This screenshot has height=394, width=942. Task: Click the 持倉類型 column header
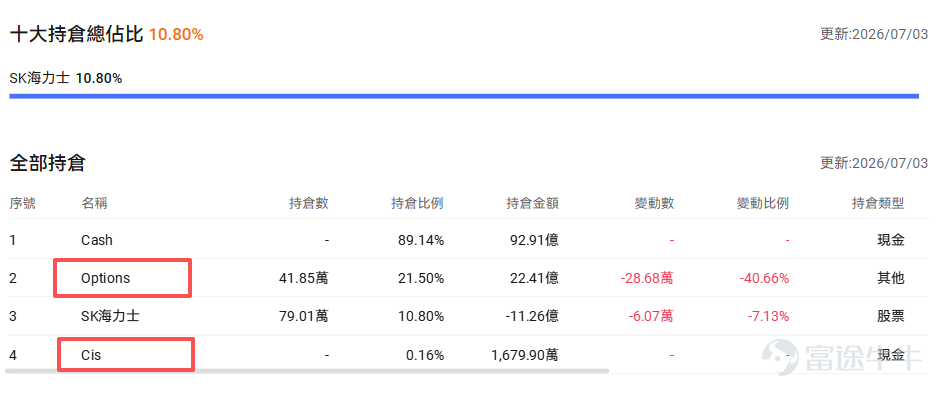coord(878,204)
